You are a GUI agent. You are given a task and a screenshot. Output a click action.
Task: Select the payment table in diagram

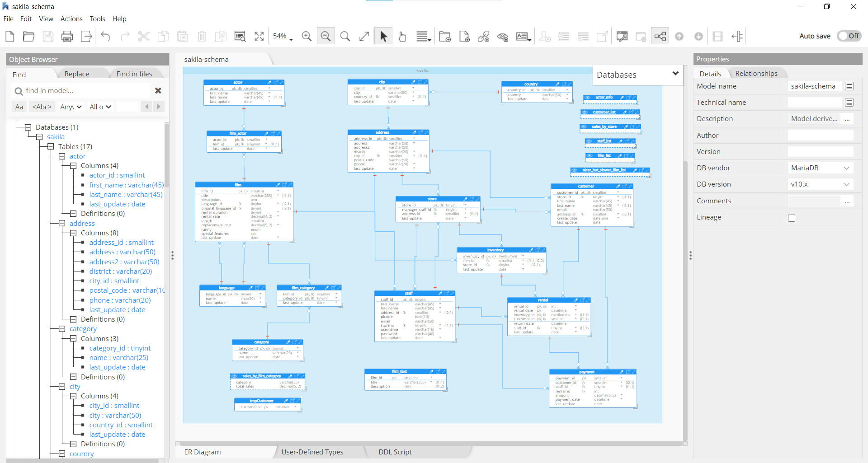tap(593, 388)
